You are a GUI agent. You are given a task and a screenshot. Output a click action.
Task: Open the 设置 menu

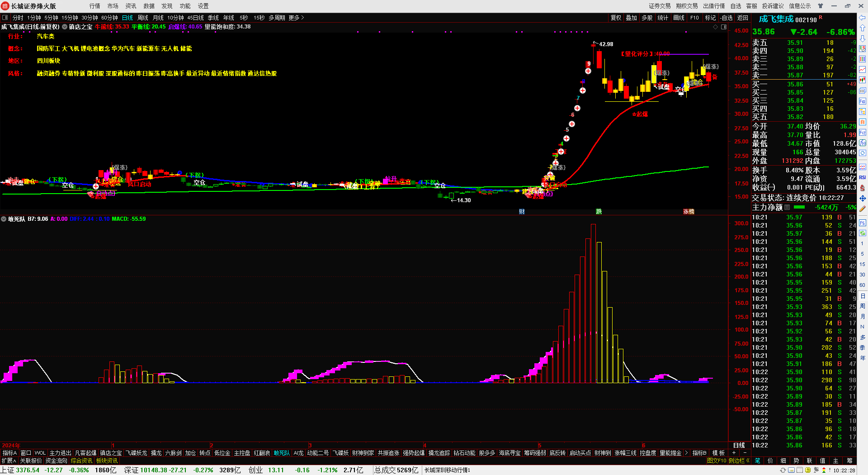[x=203, y=6]
